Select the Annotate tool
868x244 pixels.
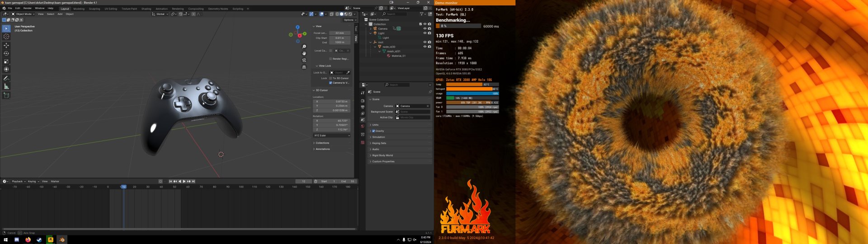6,78
